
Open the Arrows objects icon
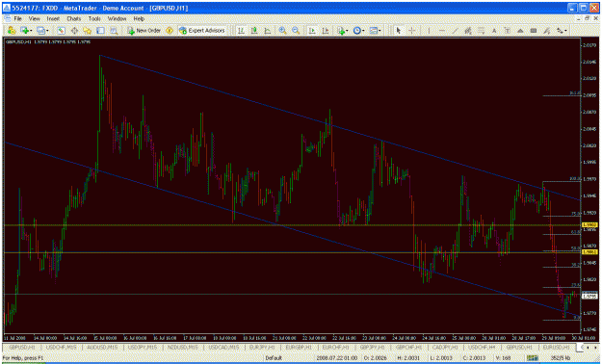click(561, 31)
